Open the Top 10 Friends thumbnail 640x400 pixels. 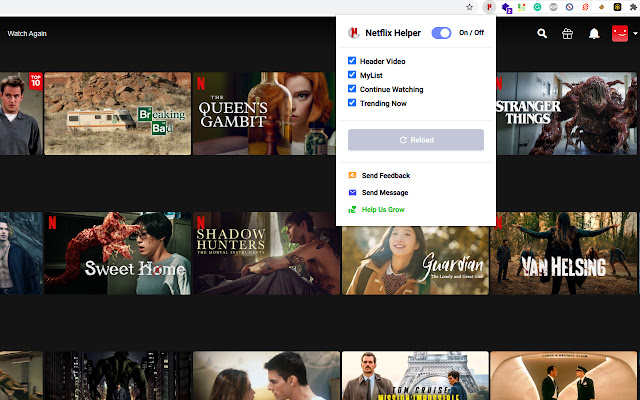[x=21, y=113]
